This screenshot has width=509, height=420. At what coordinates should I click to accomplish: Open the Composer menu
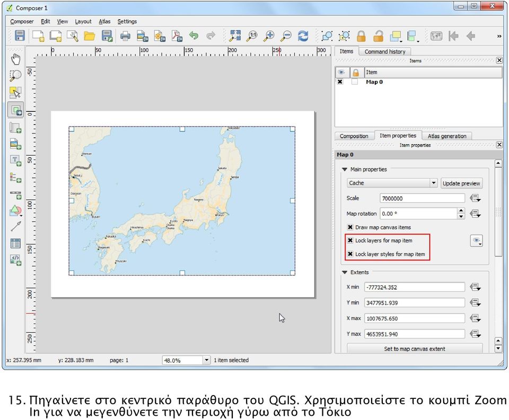(x=22, y=21)
